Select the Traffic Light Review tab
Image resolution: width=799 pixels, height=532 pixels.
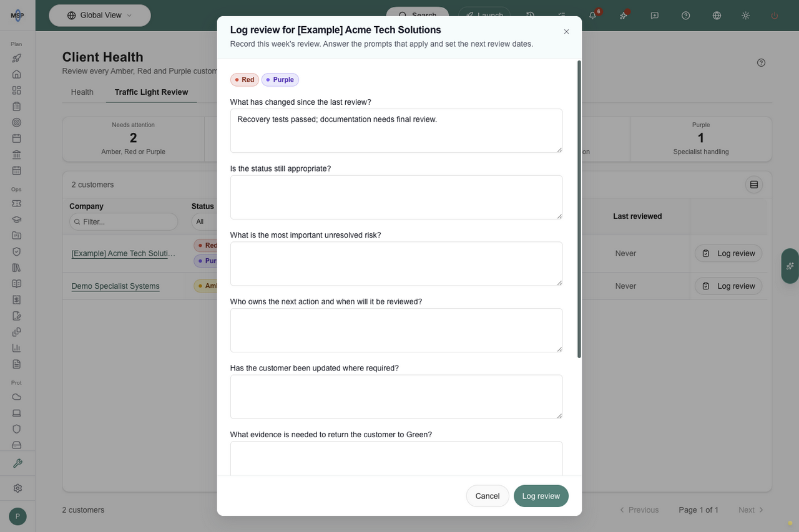[x=151, y=92]
